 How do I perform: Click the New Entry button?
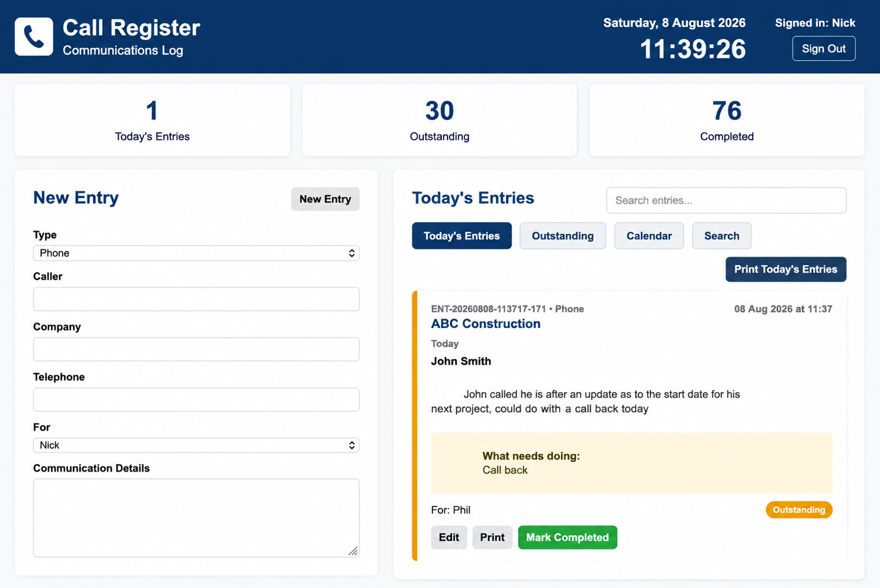point(325,199)
